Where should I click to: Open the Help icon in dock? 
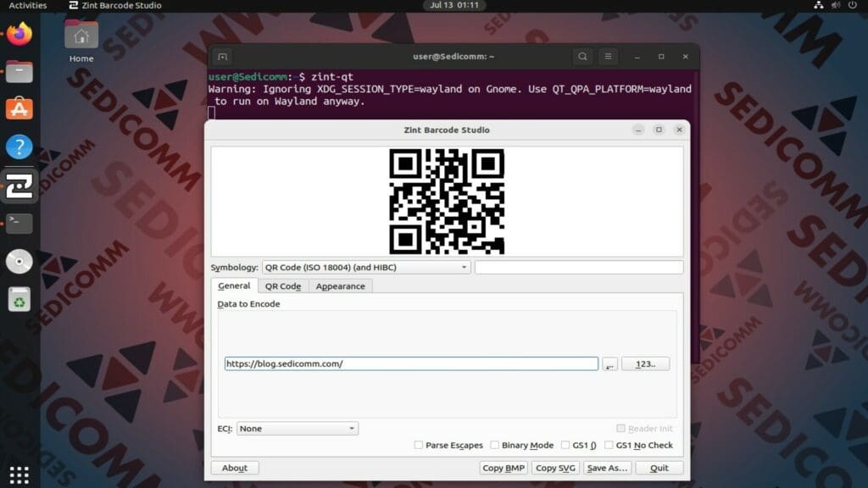tap(19, 147)
